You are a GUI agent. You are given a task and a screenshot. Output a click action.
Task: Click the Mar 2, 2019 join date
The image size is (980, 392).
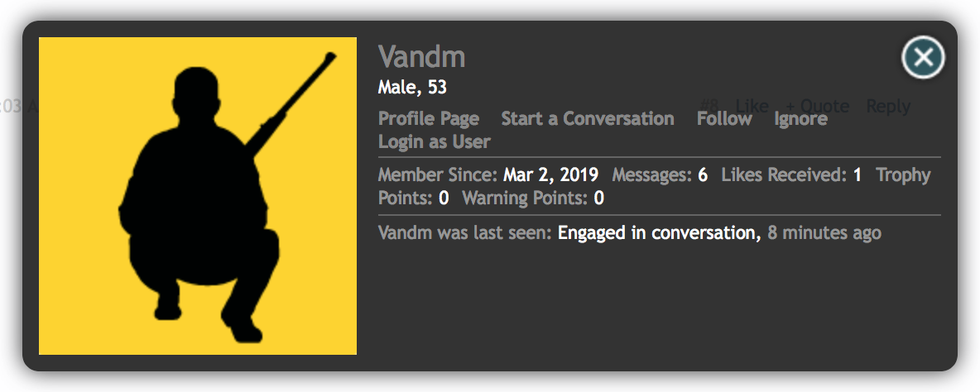(550, 175)
